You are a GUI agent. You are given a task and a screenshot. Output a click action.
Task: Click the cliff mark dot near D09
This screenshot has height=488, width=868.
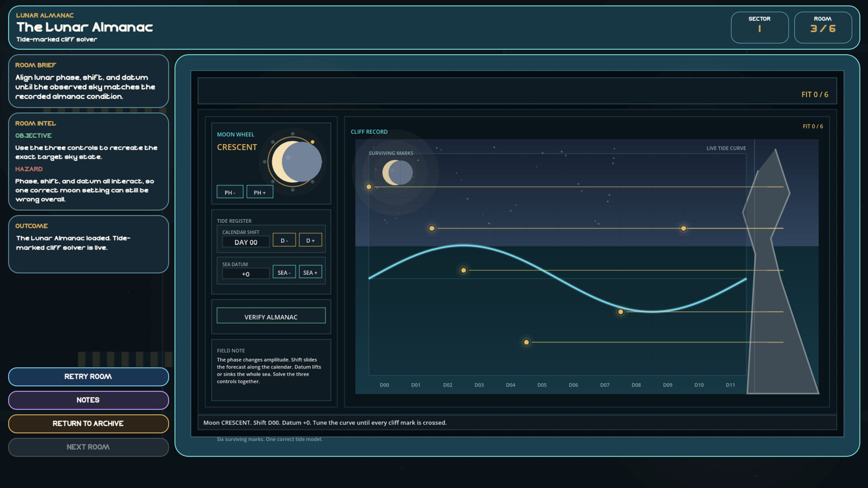684,229
